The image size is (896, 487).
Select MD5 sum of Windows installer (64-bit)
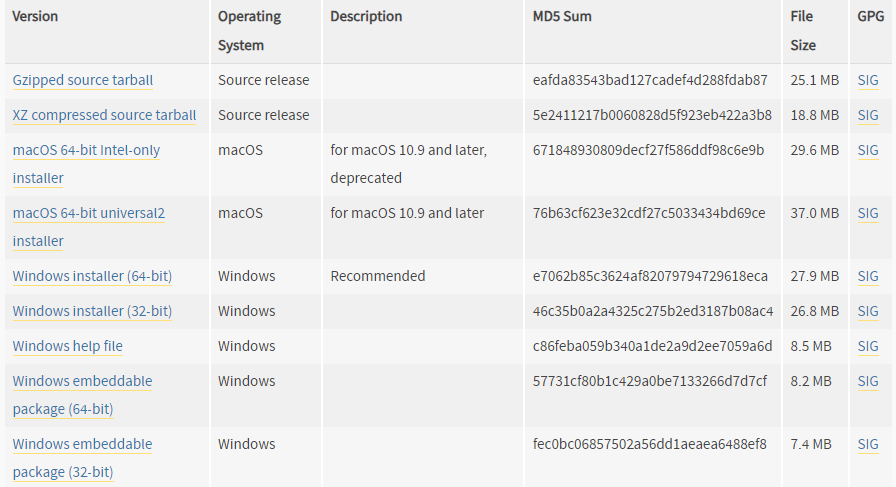click(650, 276)
